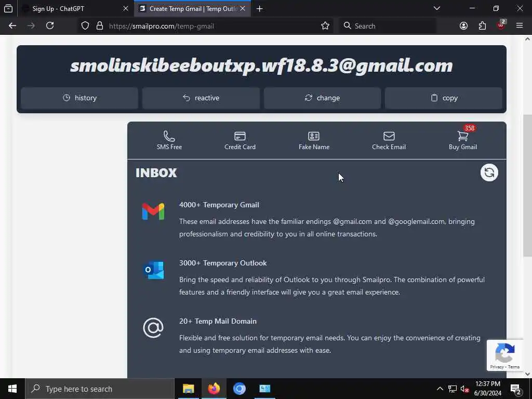Open the Firefox account icon

[x=463, y=26]
